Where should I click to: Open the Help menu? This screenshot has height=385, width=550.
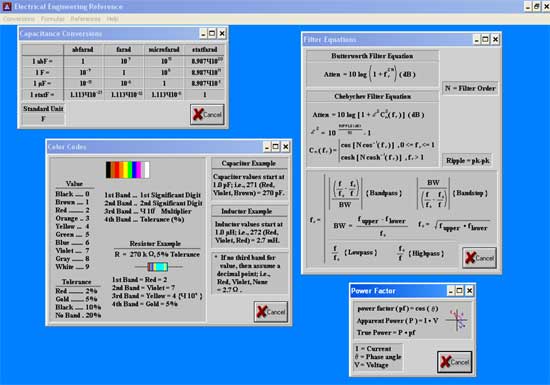(x=112, y=19)
